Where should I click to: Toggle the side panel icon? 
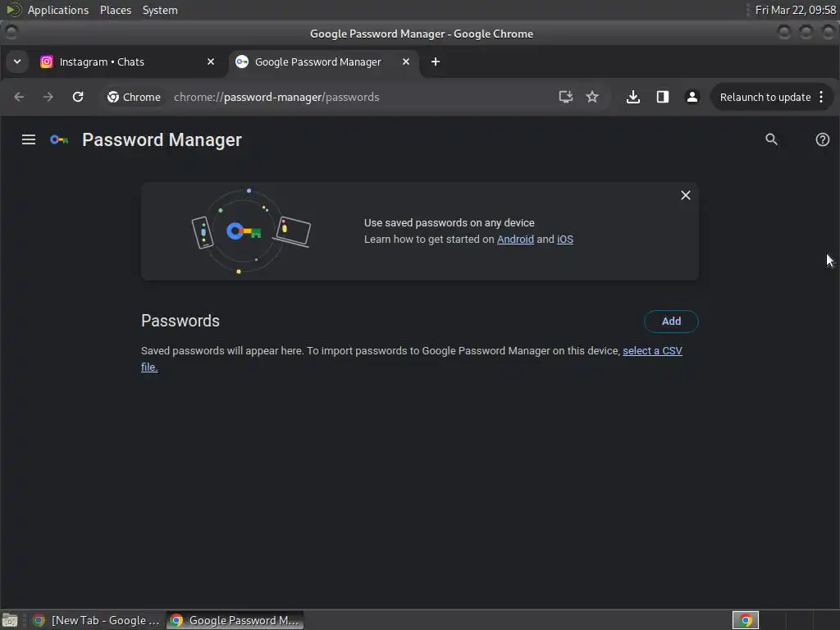pyautogui.click(x=663, y=97)
